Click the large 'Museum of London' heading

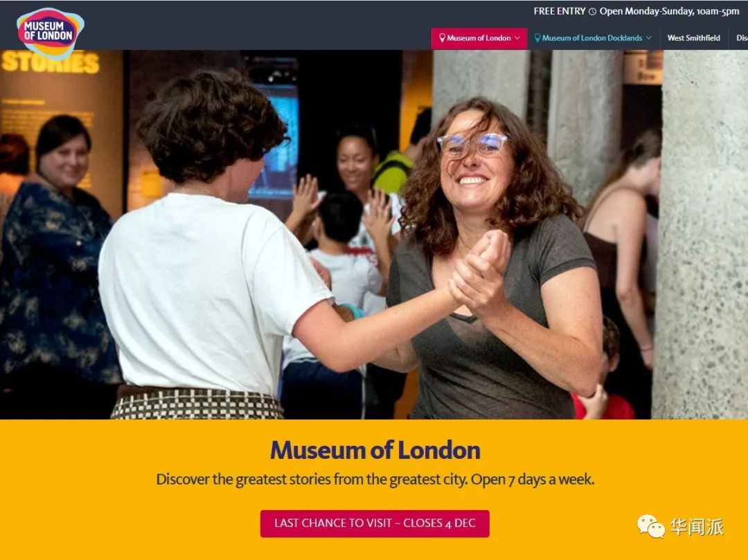click(x=375, y=450)
